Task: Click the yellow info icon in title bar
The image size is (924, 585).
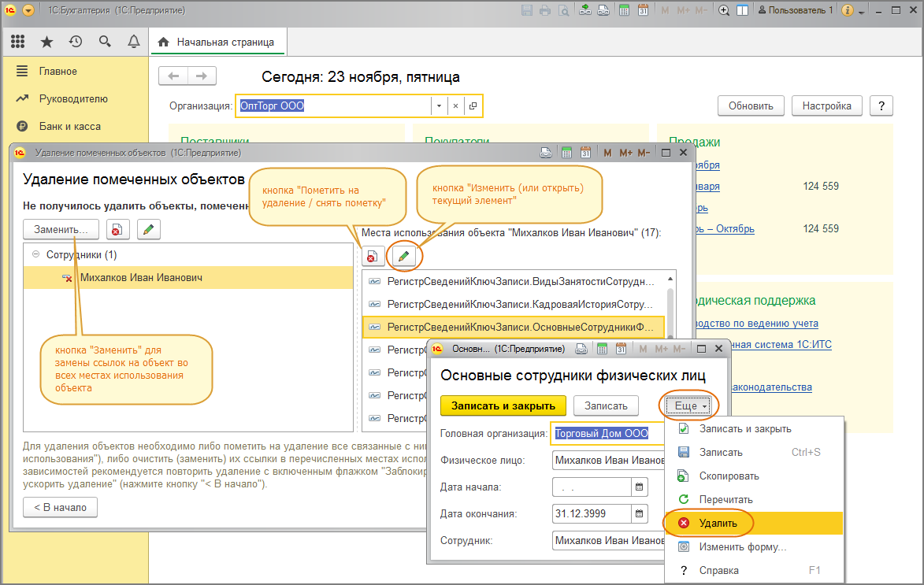Action: [x=848, y=10]
